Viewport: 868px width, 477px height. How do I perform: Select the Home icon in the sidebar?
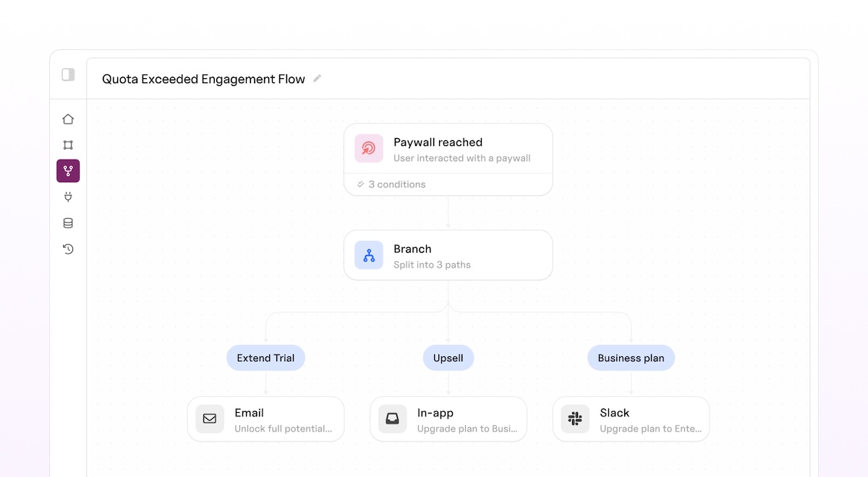(x=68, y=119)
